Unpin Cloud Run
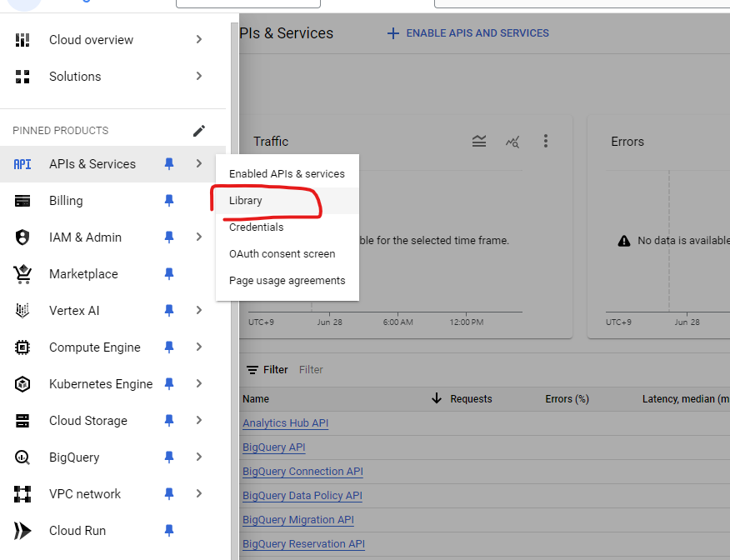The image size is (730, 560). pos(169,531)
